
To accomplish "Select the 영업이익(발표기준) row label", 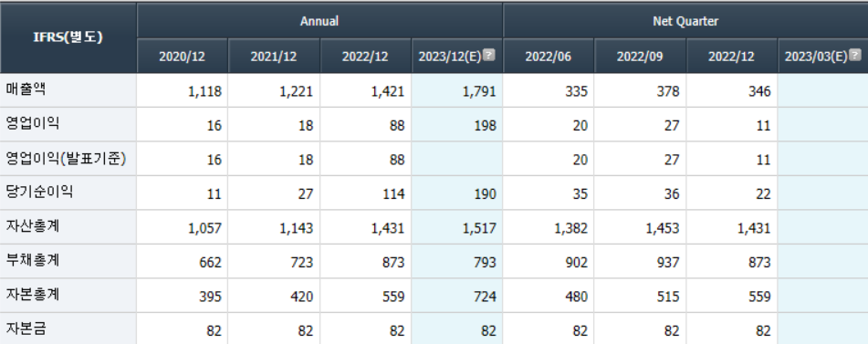I will pos(66,159).
